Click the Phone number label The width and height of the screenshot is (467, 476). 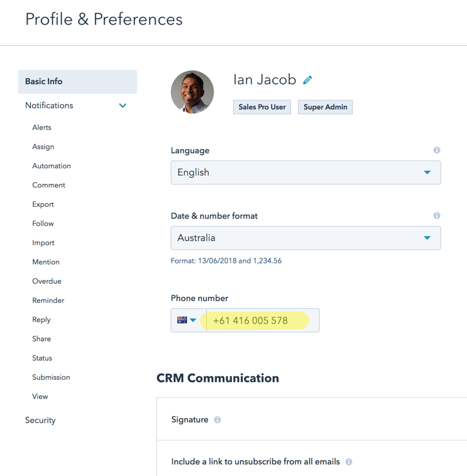point(200,298)
